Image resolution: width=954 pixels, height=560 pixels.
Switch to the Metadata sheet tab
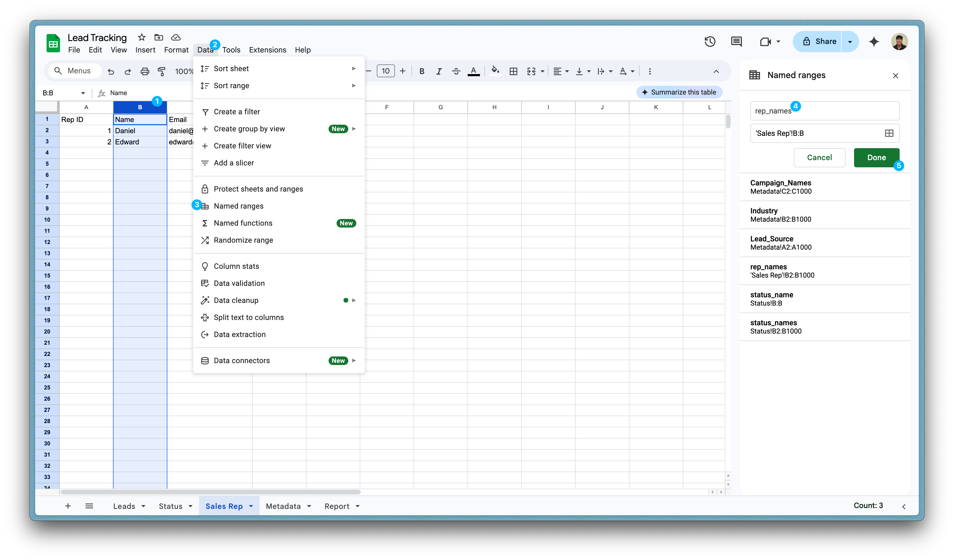click(x=283, y=506)
